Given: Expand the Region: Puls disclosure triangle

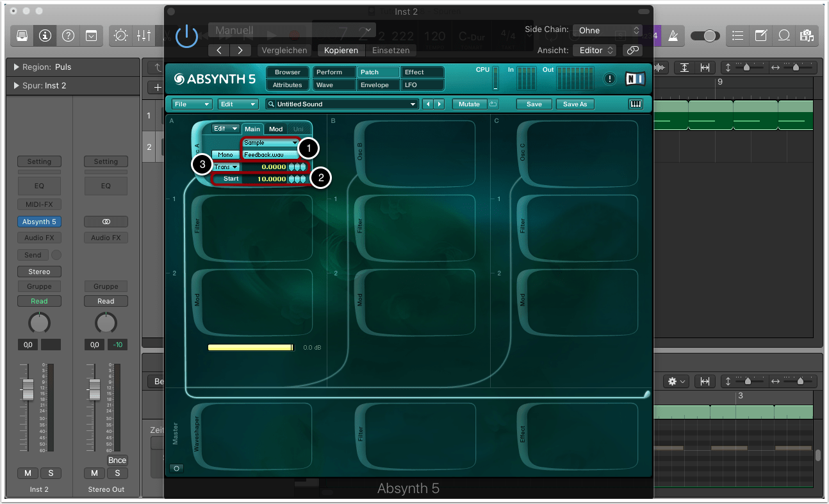Looking at the screenshot, I should (16, 67).
